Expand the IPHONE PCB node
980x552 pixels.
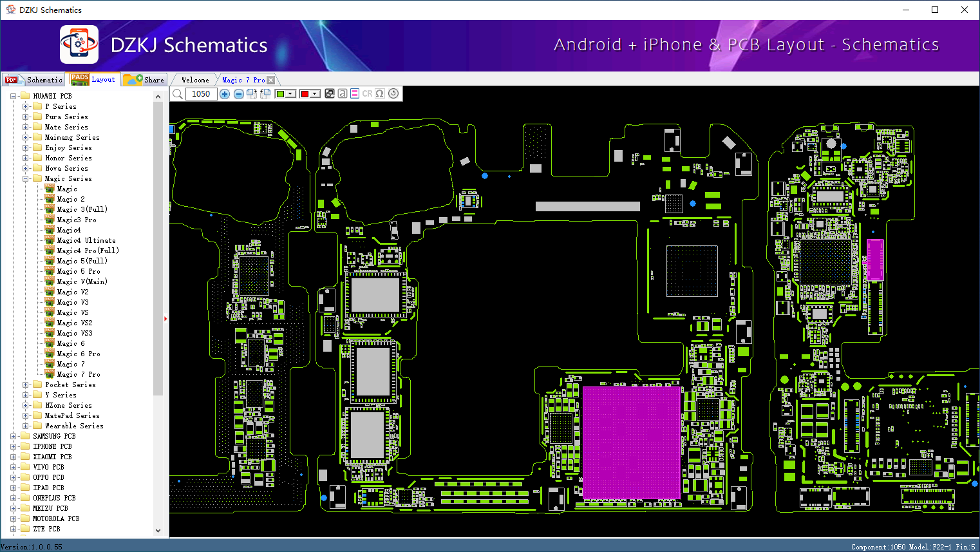point(14,446)
